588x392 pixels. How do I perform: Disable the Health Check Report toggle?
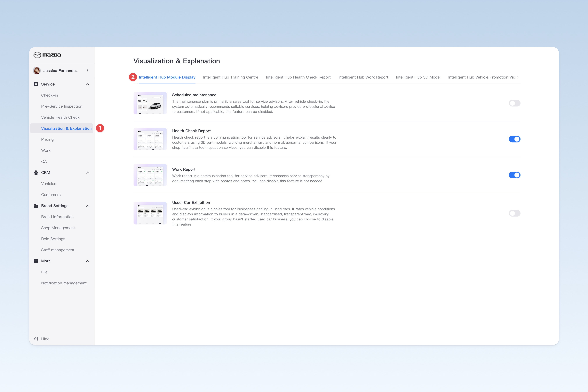[x=515, y=139]
